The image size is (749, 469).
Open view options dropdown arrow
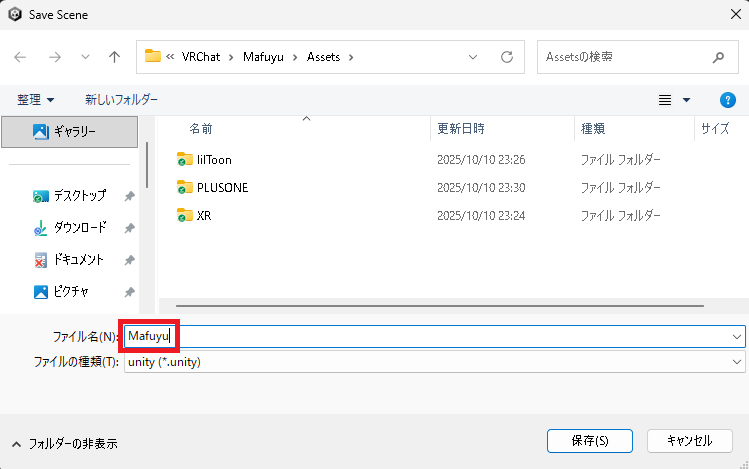coord(686,100)
